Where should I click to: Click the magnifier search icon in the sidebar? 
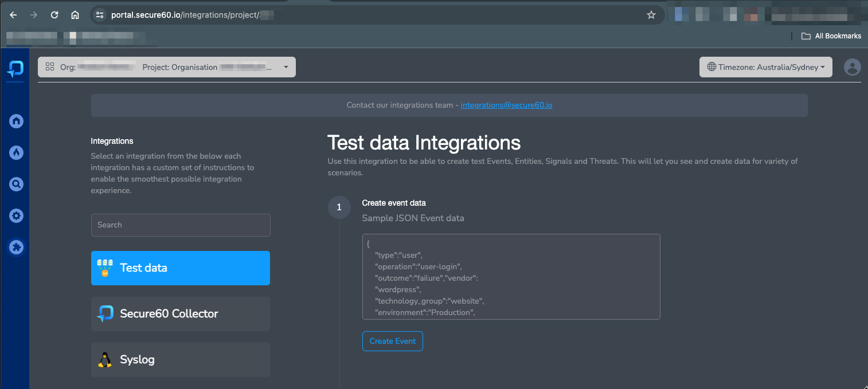tap(16, 184)
